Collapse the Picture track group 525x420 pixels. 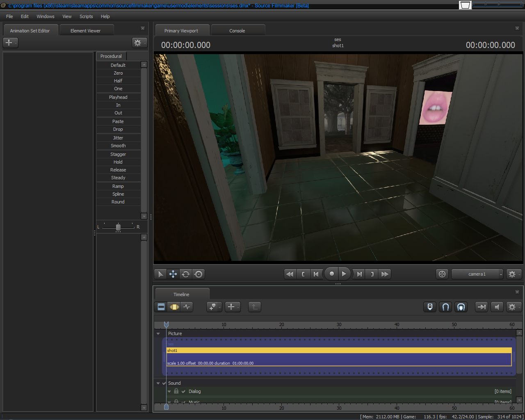tap(158, 333)
